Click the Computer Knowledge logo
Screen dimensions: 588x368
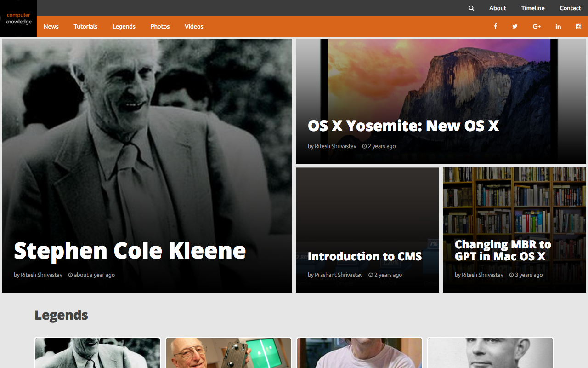pyautogui.click(x=18, y=18)
